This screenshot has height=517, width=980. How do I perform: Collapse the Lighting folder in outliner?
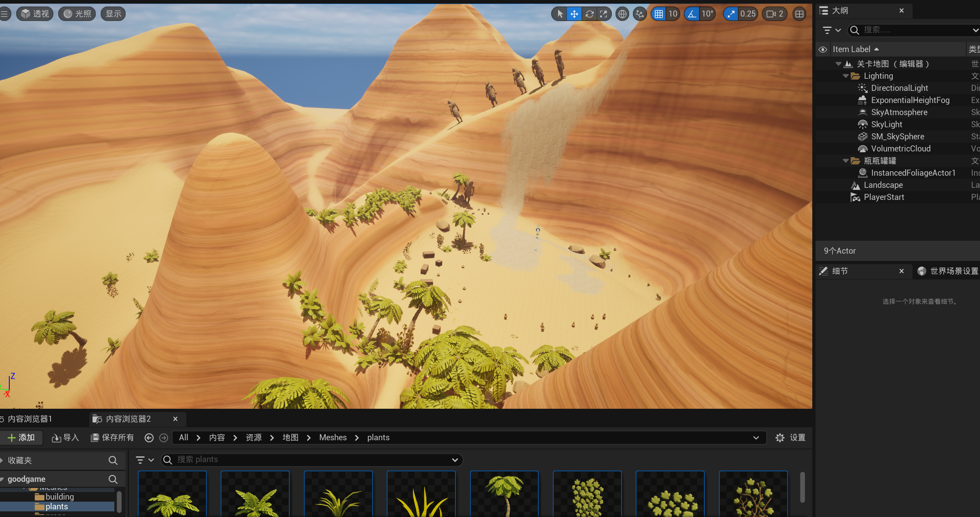846,76
